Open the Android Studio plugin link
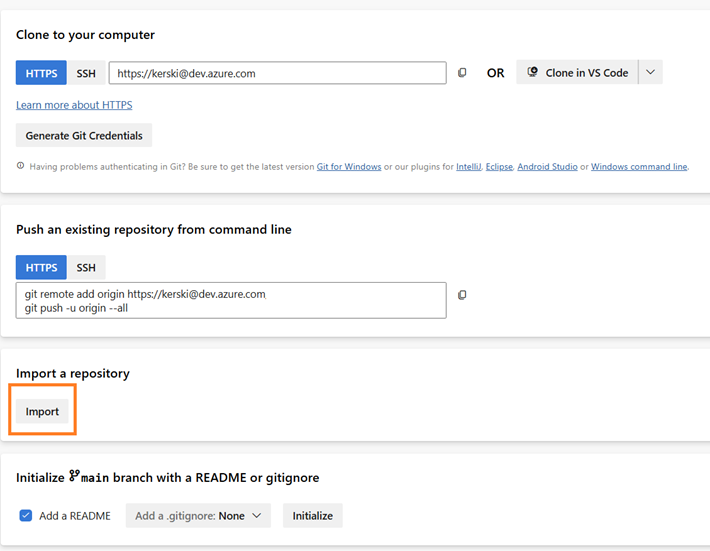710x551 pixels. click(547, 167)
